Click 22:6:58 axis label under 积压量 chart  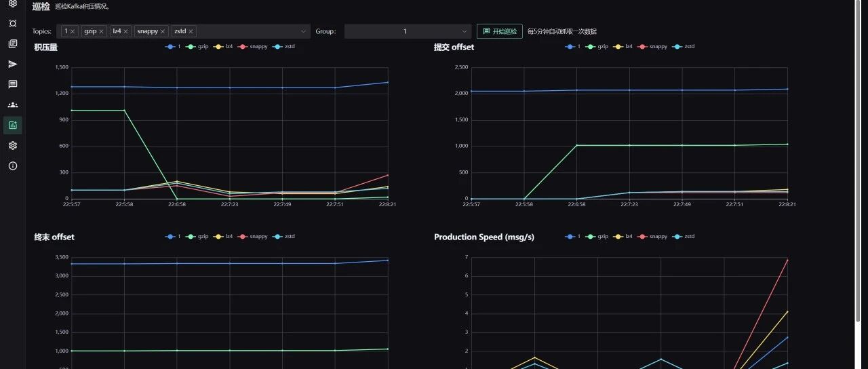177,203
